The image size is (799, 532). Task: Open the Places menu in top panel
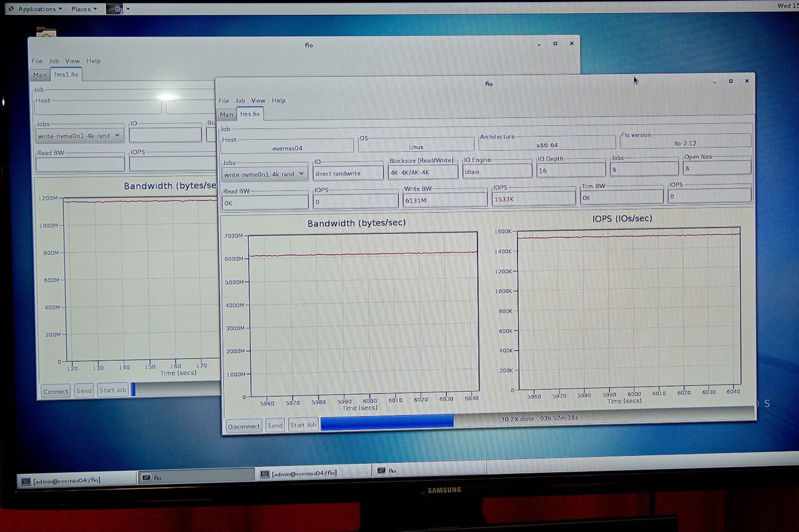tap(84, 9)
